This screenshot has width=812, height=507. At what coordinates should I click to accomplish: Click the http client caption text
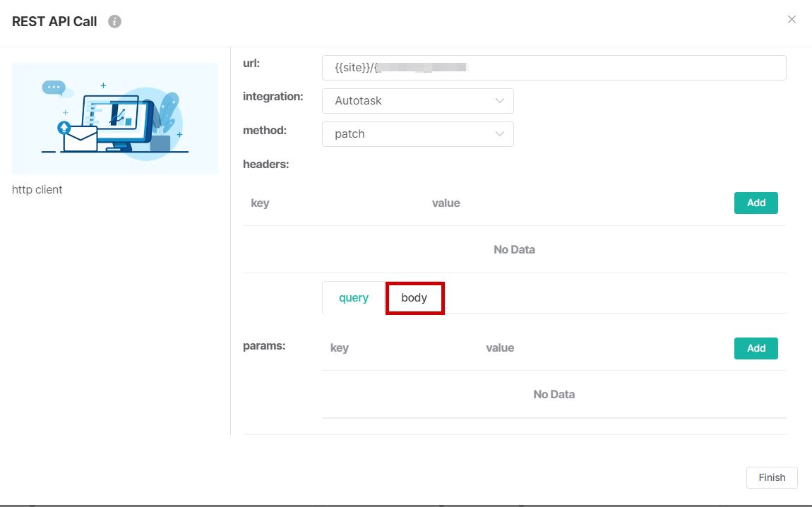coord(37,189)
